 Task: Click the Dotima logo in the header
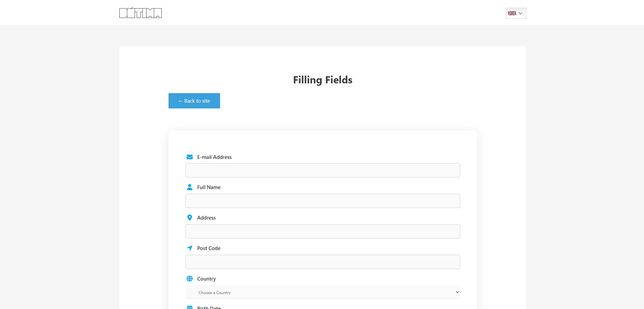pyautogui.click(x=140, y=13)
